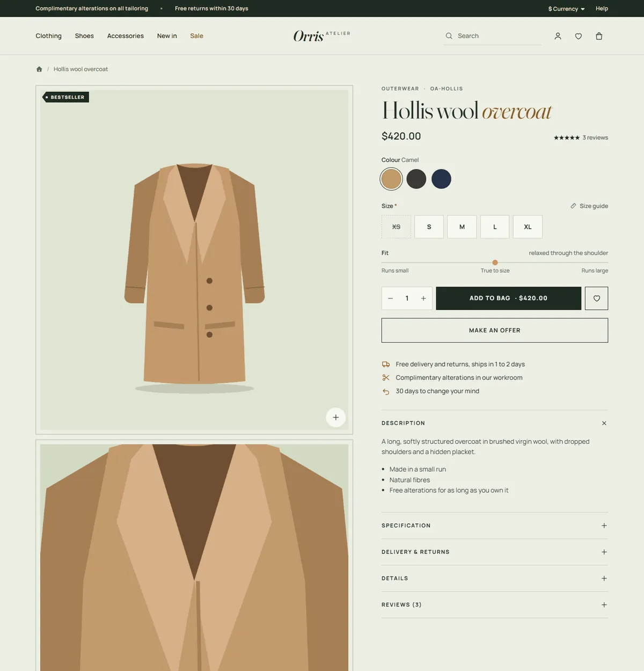Click Make an Offer button
Viewport: 644px width, 671px height.
[x=495, y=330]
